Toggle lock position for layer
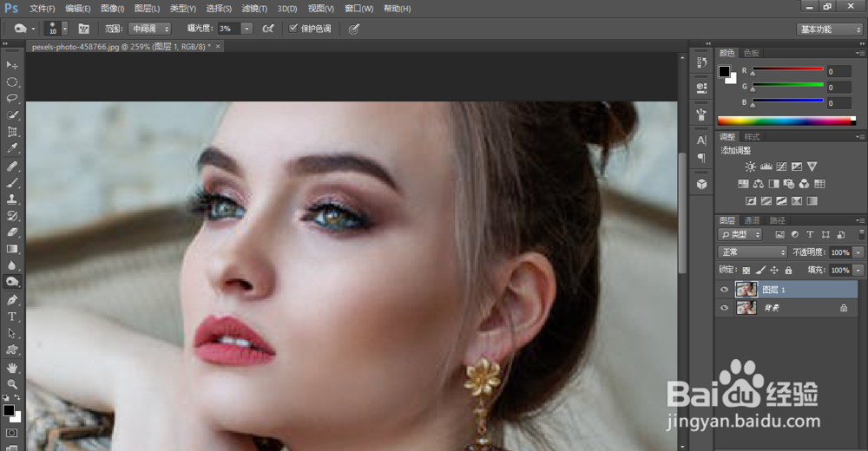The height and width of the screenshot is (451, 868). [x=774, y=270]
